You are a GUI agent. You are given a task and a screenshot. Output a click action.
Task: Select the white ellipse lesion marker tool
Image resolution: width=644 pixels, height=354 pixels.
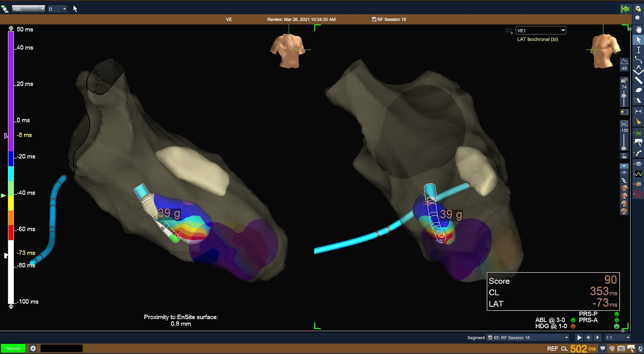coord(638,90)
